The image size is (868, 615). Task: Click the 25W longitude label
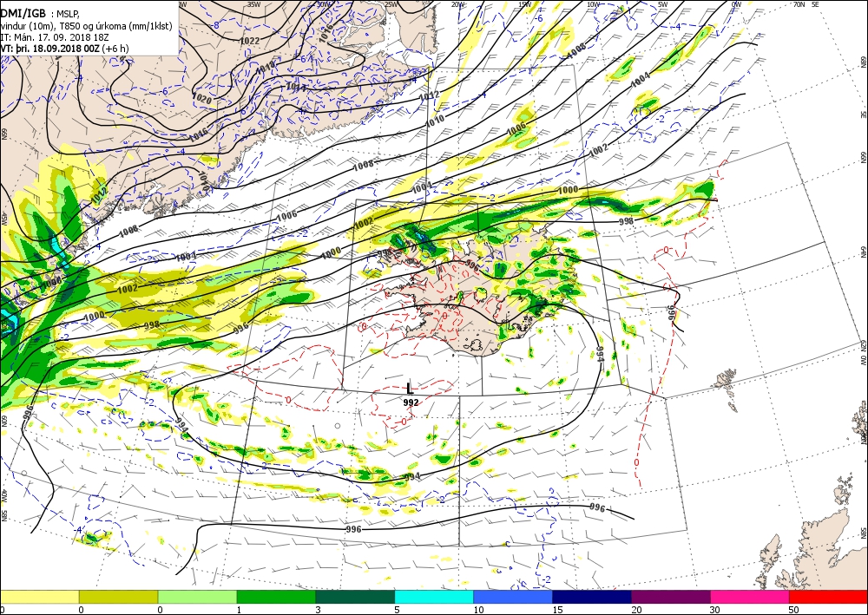pyautogui.click(x=391, y=4)
